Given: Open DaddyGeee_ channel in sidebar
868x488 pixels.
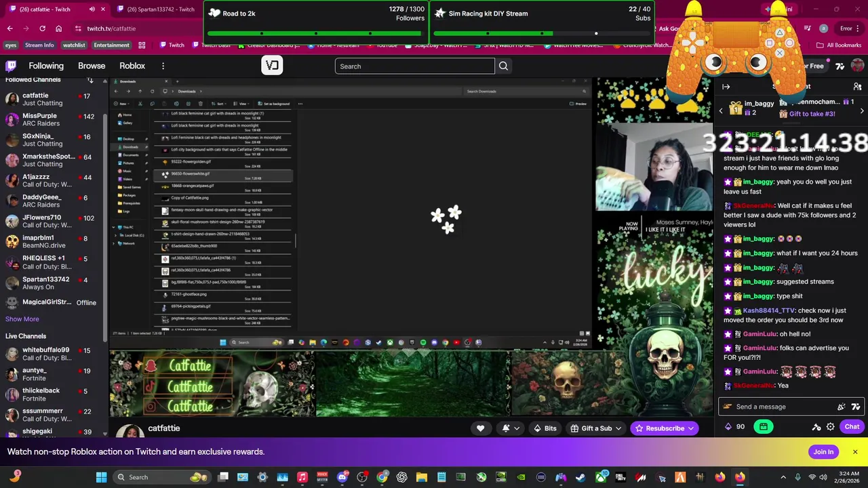Looking at the screenshot, I should coord(52,201).
